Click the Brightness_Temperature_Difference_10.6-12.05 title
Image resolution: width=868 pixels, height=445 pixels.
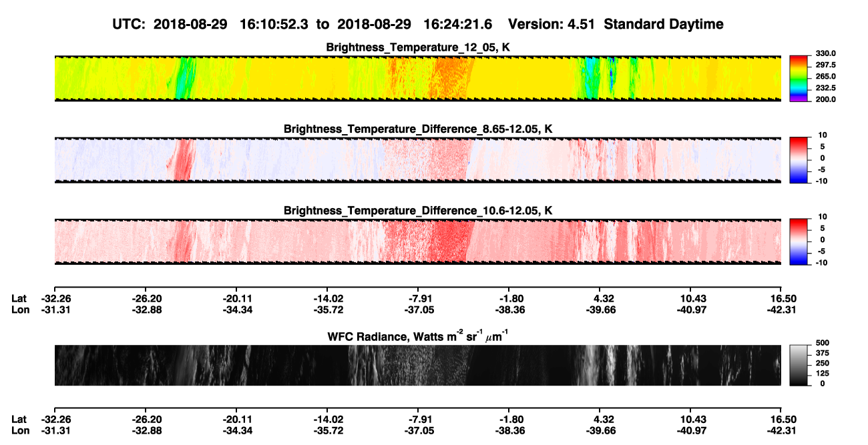(x=418, y=211)
